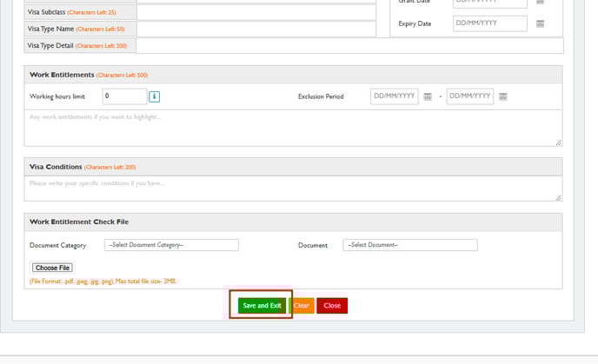Click the Document Category label
Screen dimensions: 598x364
point(57,245)
